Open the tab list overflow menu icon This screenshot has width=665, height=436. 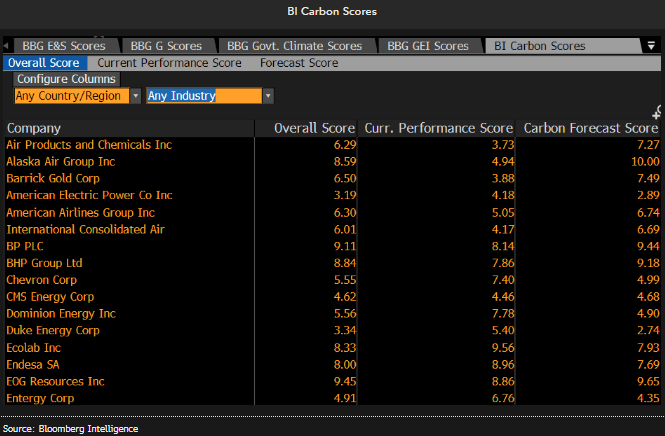(651, 46)
